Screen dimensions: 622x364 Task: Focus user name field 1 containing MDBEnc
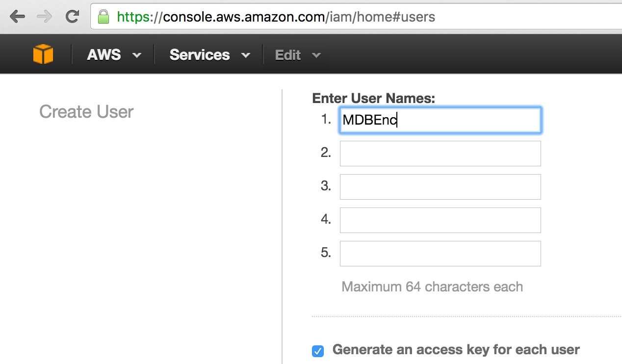pyautogui.click(x=441, y=120)
